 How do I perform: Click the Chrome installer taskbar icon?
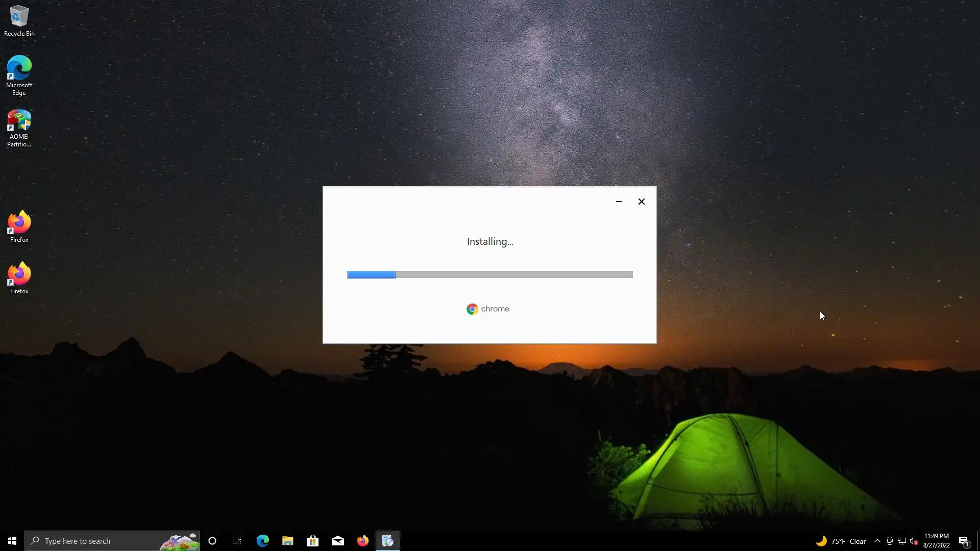click(387, 541)
